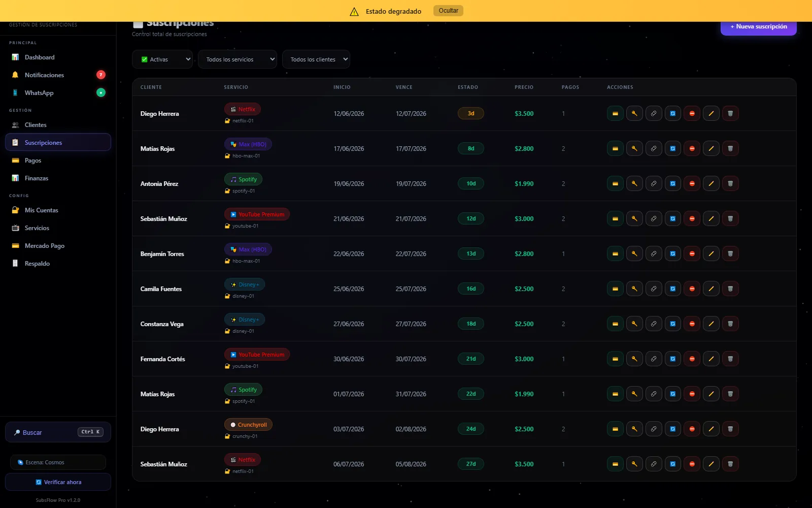Click the Buscar search field

(58, 432)
